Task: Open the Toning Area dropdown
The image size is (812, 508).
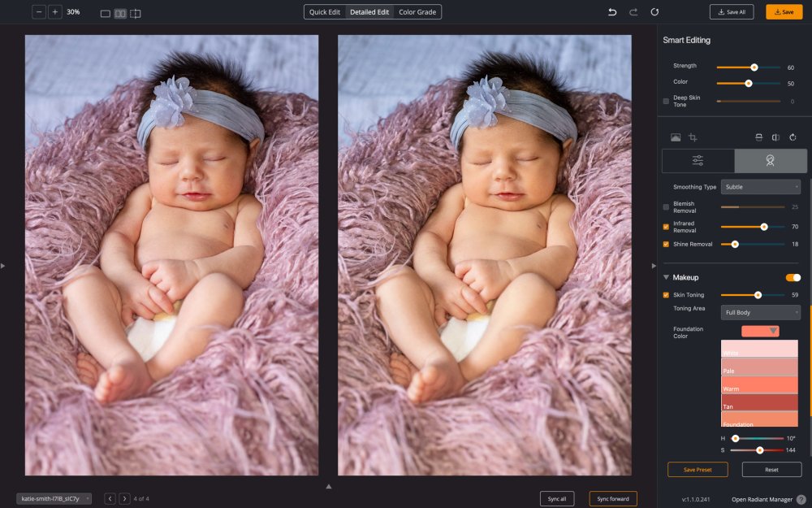Action: point(760,312)
